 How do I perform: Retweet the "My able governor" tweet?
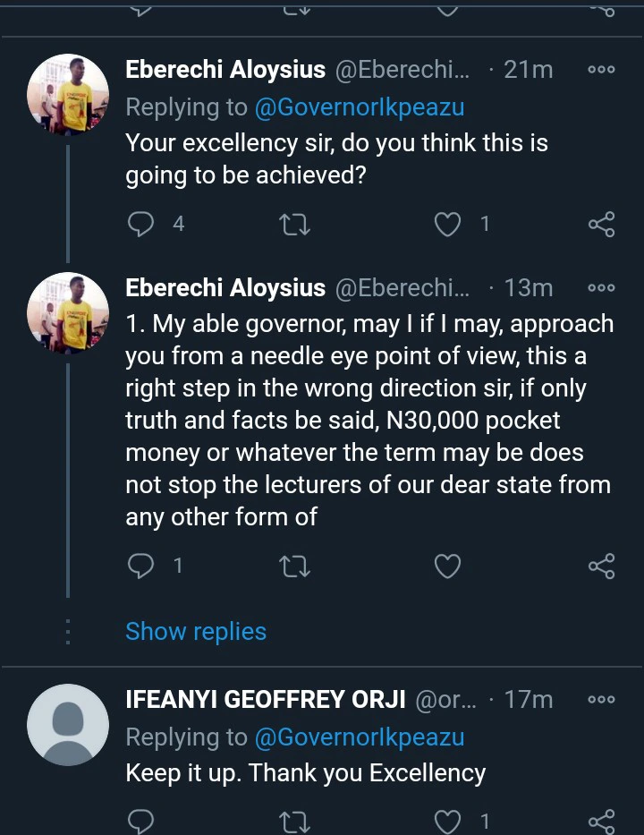click(x=295, y=566)
